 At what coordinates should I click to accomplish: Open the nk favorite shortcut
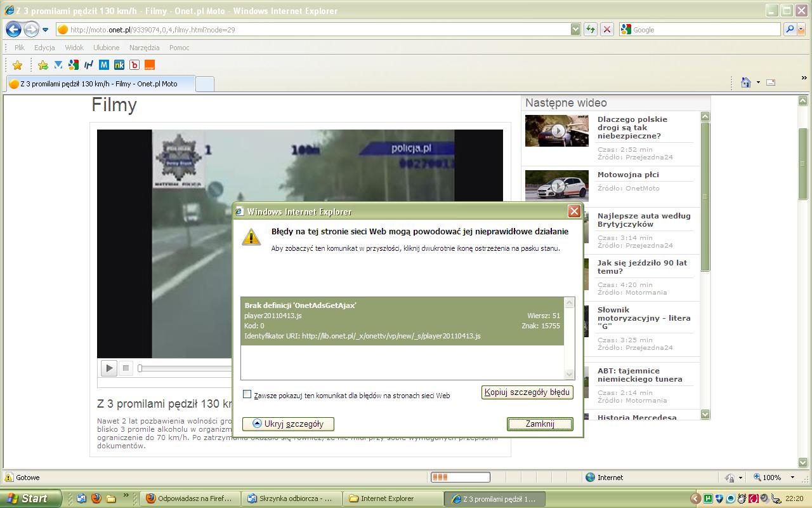(x=119, y=65)
